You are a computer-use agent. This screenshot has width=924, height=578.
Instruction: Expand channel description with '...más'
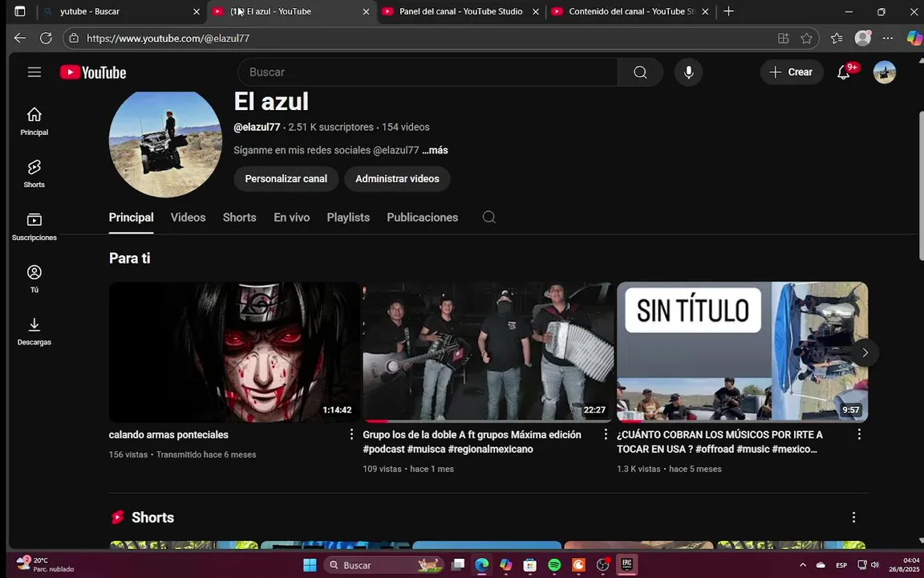click(x=435, y=150)
